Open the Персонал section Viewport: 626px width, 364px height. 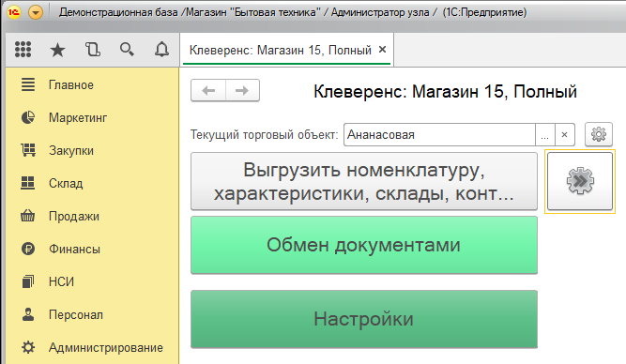pos(92,314)
